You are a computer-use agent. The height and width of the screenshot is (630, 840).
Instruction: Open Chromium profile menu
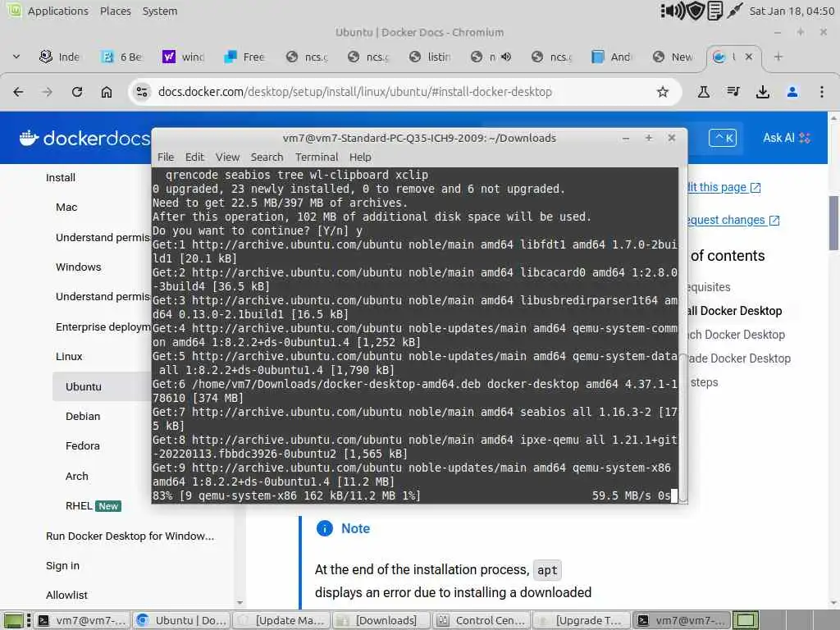(x=792, y=92)
